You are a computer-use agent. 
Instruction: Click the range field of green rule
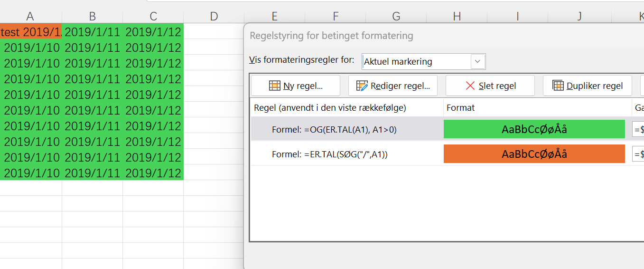tap(638, 129)
